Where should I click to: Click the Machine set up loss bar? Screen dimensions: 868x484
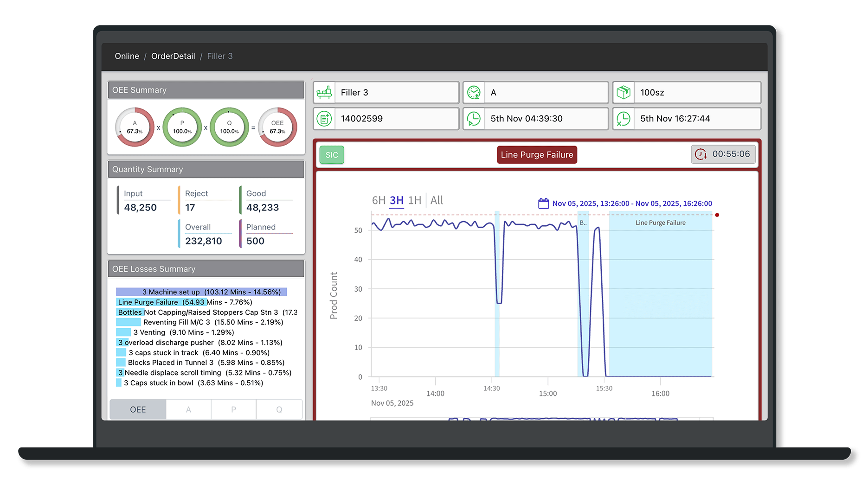[201, 292]
